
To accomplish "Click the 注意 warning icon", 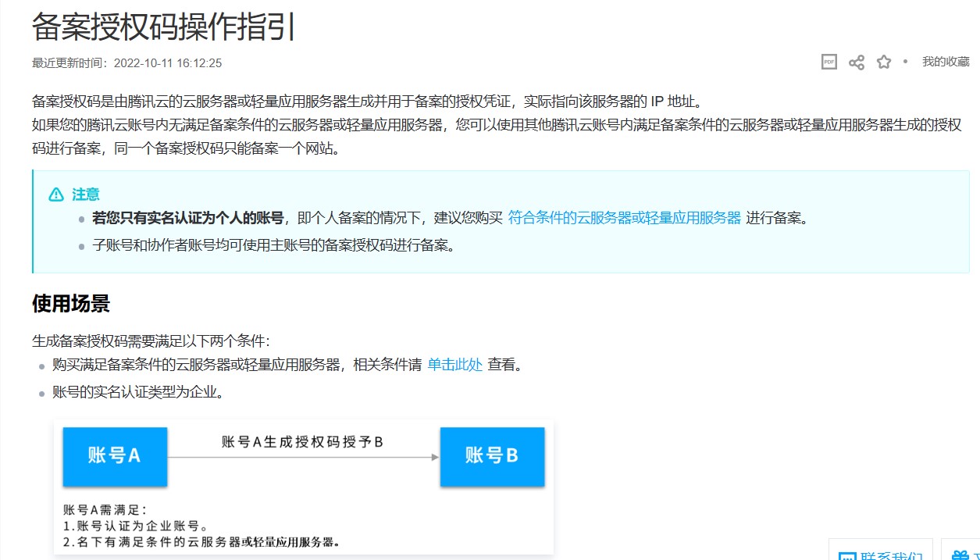I will tap(56, 194).
